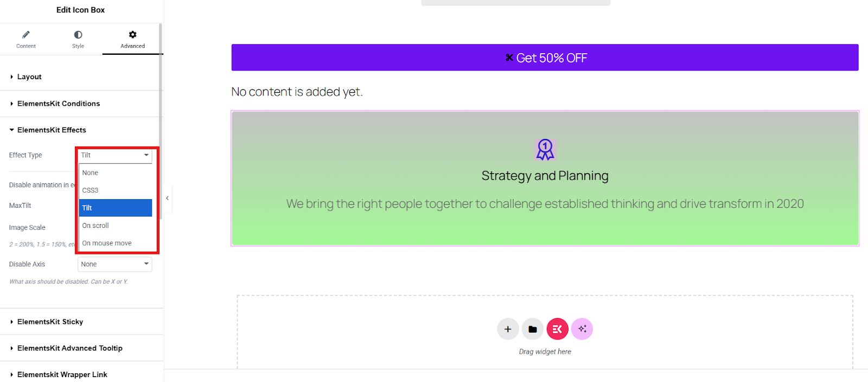Choose On mouse move effect option
The height and width of the screenshot is (382, 868).
tap(107, 243)
